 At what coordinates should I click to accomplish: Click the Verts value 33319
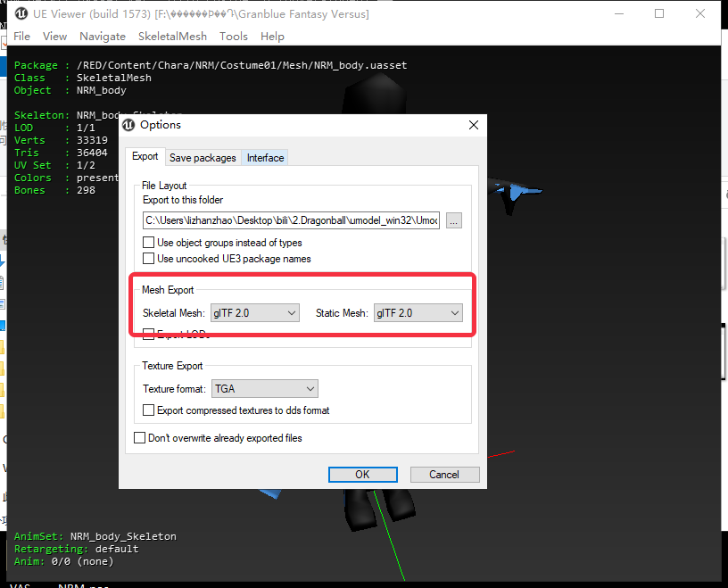[92, 140]
